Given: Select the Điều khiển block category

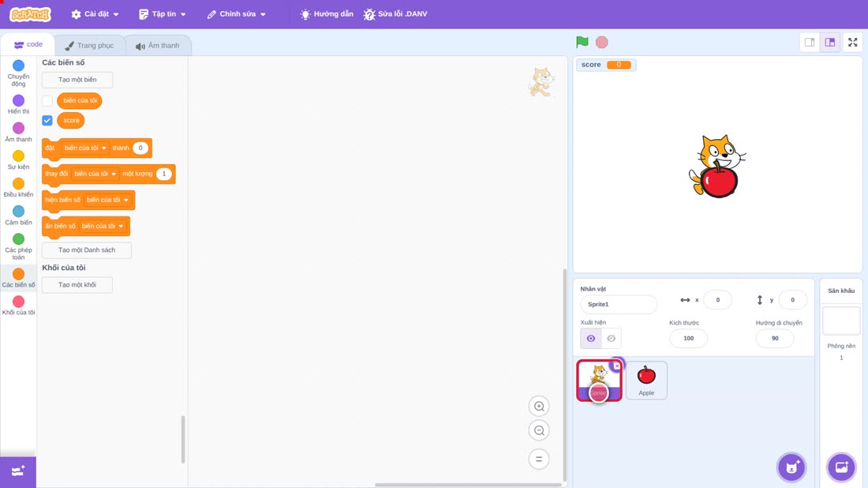Looking at the screenshot, I should [x=18, y=188].
